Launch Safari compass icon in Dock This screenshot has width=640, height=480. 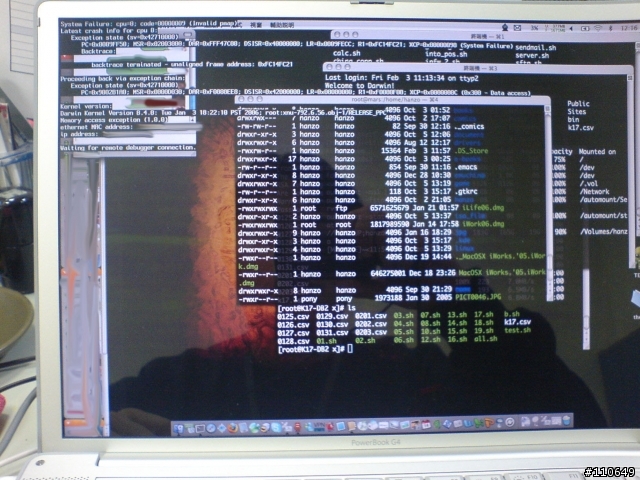(x=211, y=428)
